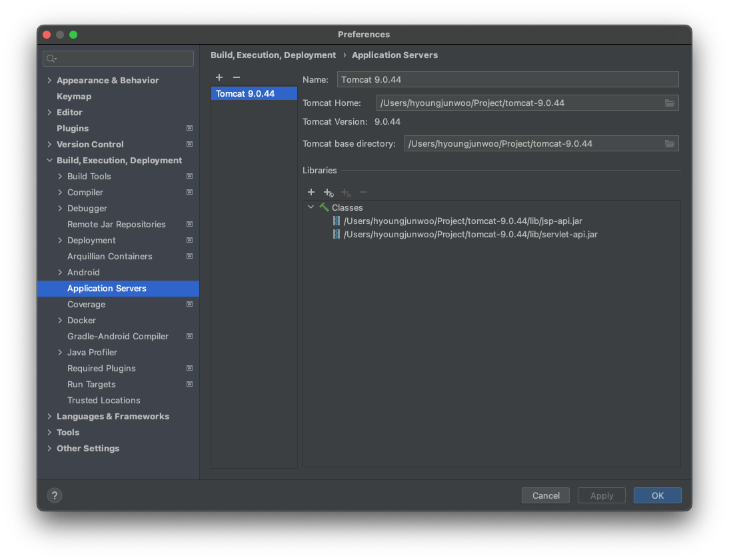Collapse Build, Execution, Deployment section

coord(49,161)
